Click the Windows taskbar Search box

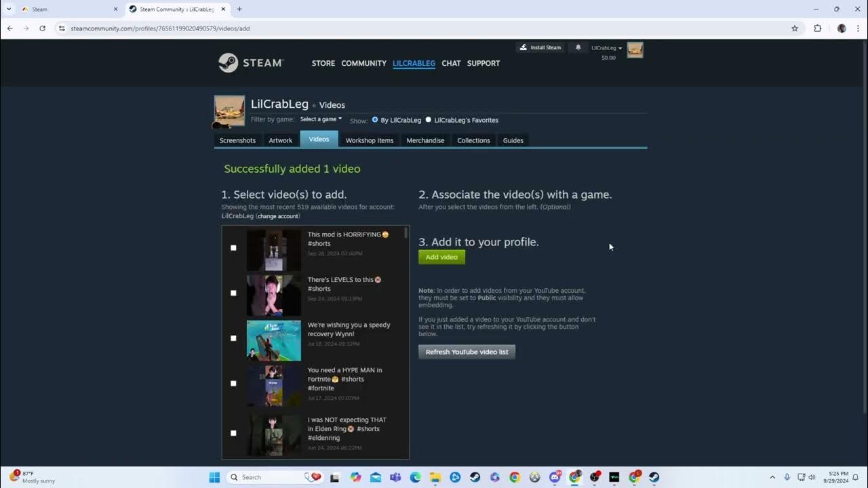pos(275,477)
